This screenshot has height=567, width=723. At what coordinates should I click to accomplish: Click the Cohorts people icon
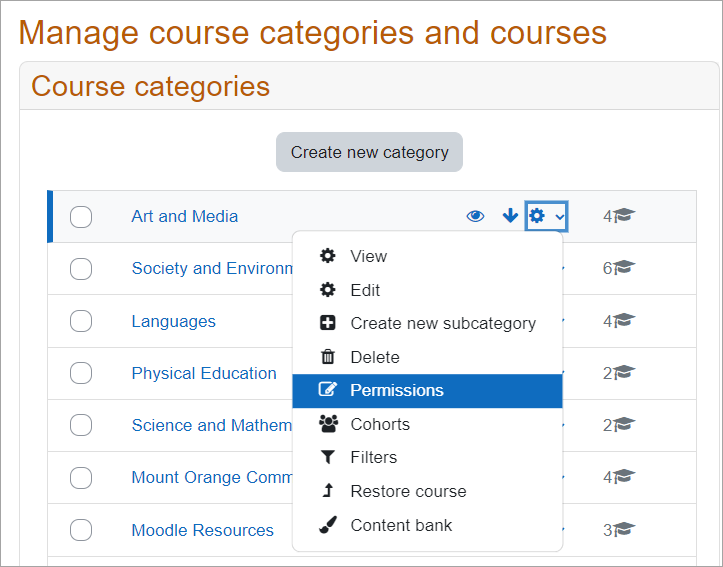pyautogui.click(x=328, y=424)
